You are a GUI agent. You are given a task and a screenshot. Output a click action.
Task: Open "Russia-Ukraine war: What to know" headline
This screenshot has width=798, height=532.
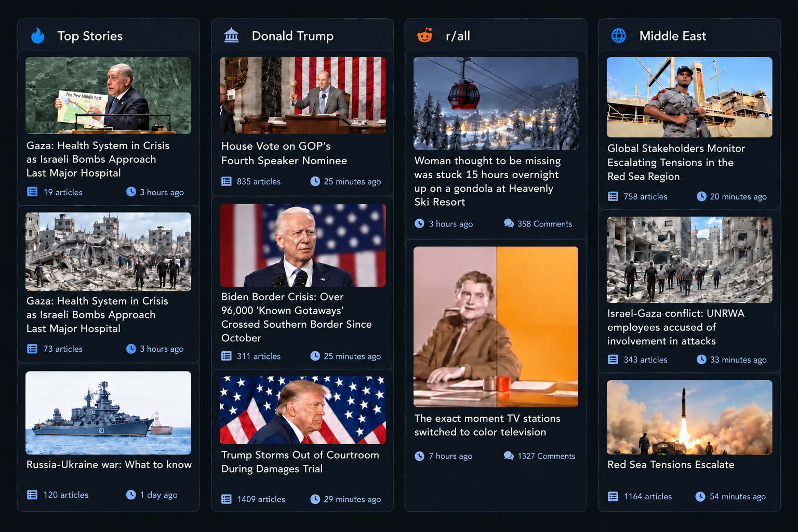109,464
